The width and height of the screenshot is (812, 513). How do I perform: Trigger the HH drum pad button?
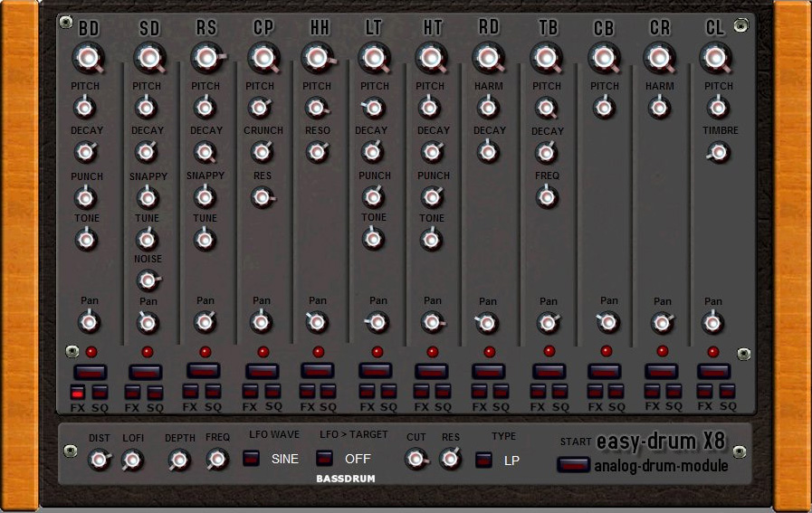tap(318, 371)
